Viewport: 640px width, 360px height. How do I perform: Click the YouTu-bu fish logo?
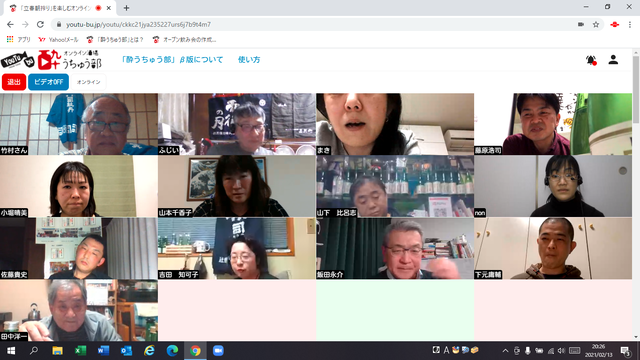coord(18,60)
